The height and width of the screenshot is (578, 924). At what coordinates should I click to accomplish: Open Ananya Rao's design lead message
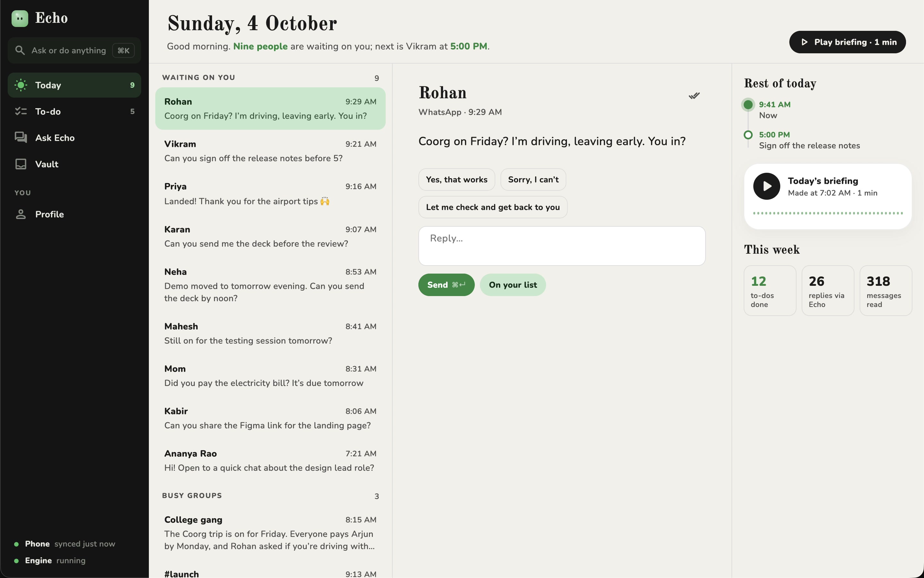pos(270,461)
